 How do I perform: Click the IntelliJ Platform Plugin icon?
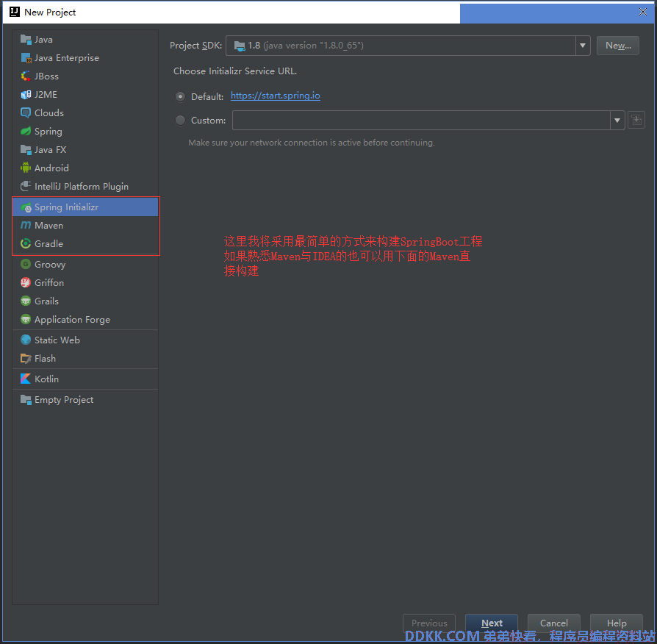pyautogui.click(x=26, y=186)
